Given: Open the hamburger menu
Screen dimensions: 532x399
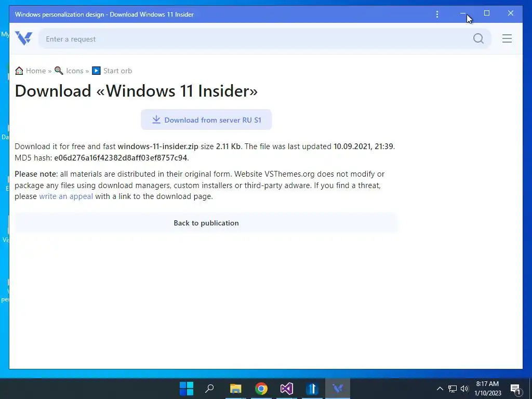Looking at the screenshot, I should coord(507,38).
